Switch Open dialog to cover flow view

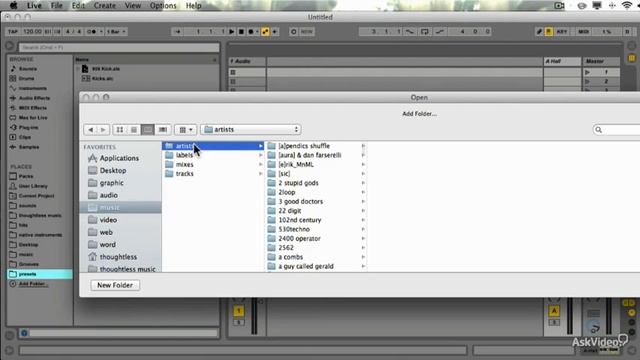[162, 130]
